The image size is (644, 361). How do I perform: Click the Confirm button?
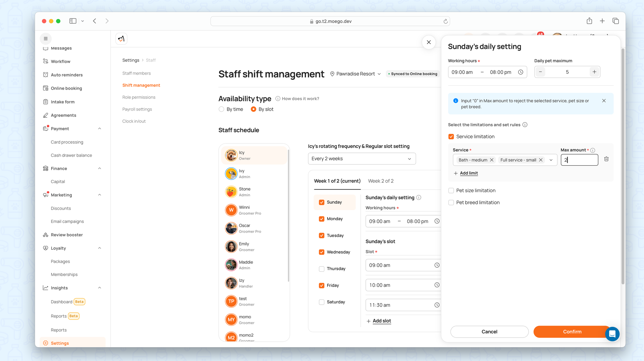(x=572, y=332)
